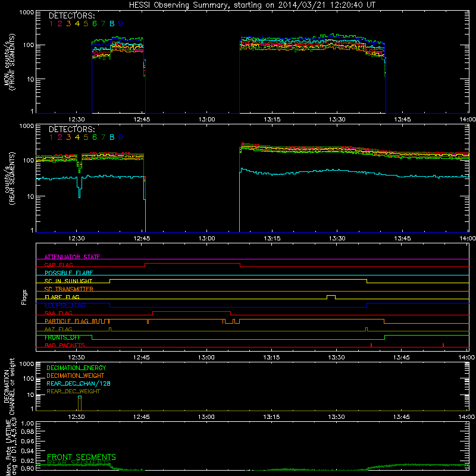Pick detector 9 in the rear segments legend

point(121,137)
